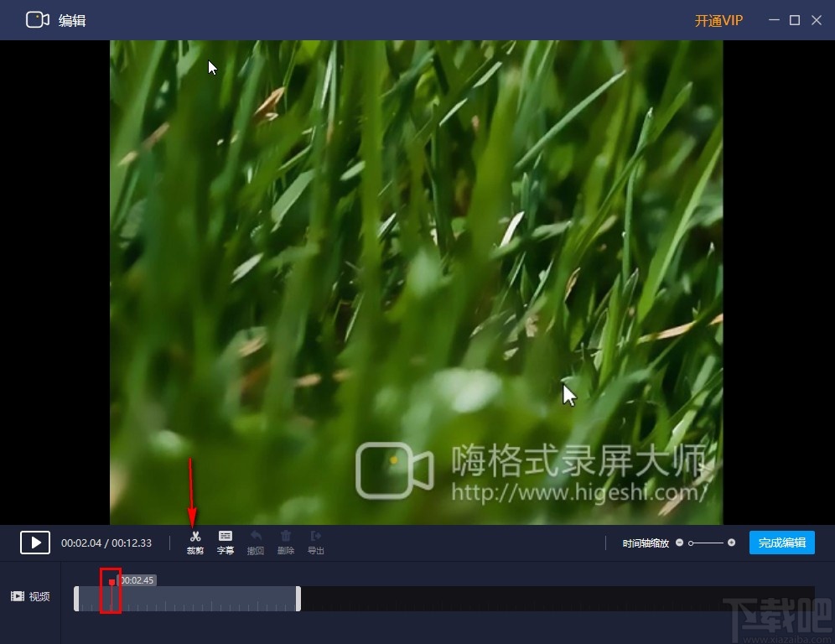The height and width of the screenshot is (644, 835).
Task: Close the editor window
Action: (x=817, y=20)
